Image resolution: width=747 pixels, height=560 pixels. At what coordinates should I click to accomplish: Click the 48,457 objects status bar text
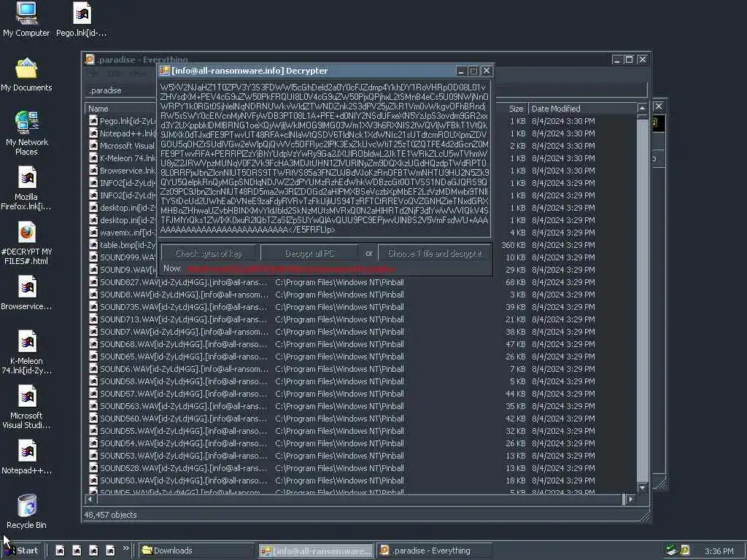111,515
